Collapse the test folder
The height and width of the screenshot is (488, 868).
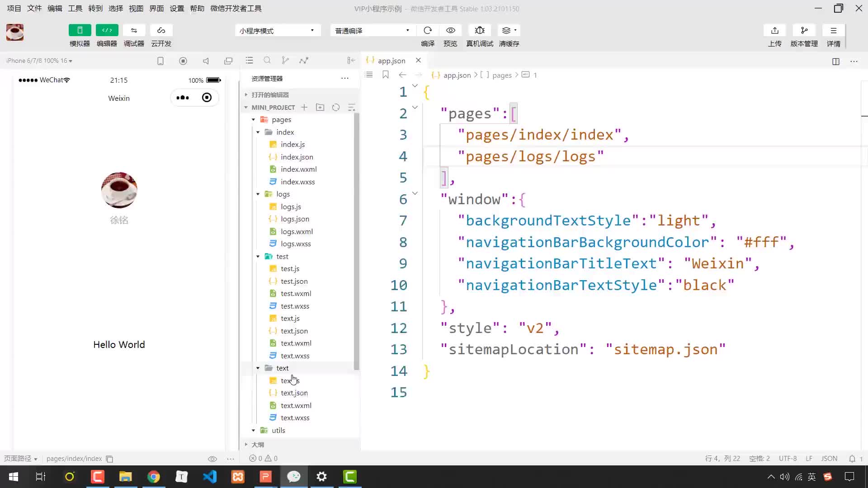tap(258, 256)
